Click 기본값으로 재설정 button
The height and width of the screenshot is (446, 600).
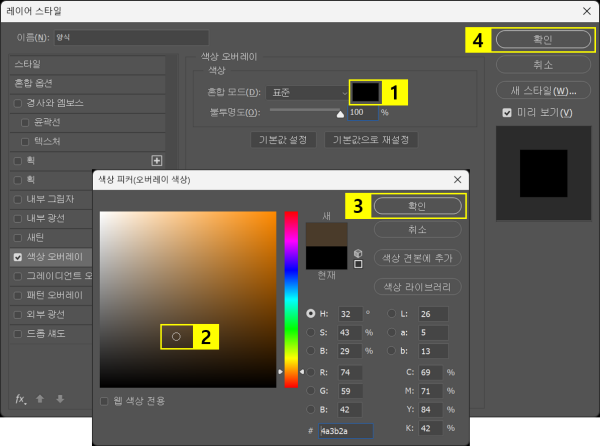(x=371, y=140)
